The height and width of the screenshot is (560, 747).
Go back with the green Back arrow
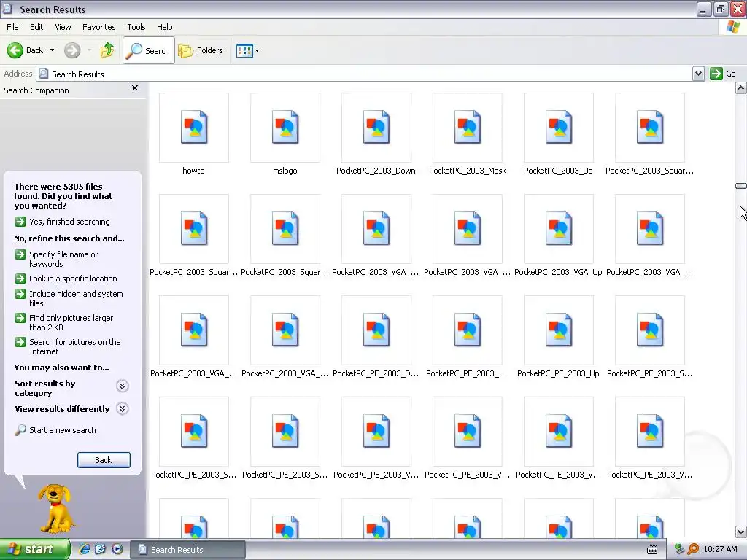tap(26, 50)
